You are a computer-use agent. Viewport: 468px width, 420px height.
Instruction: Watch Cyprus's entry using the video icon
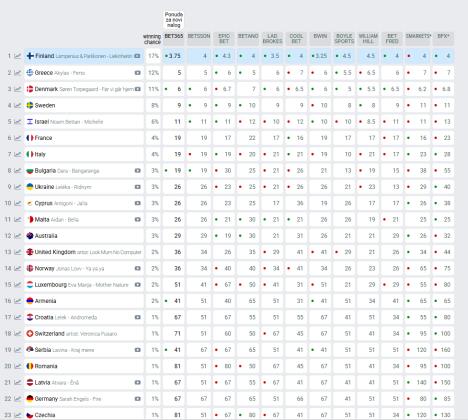[x=137, y=203]
